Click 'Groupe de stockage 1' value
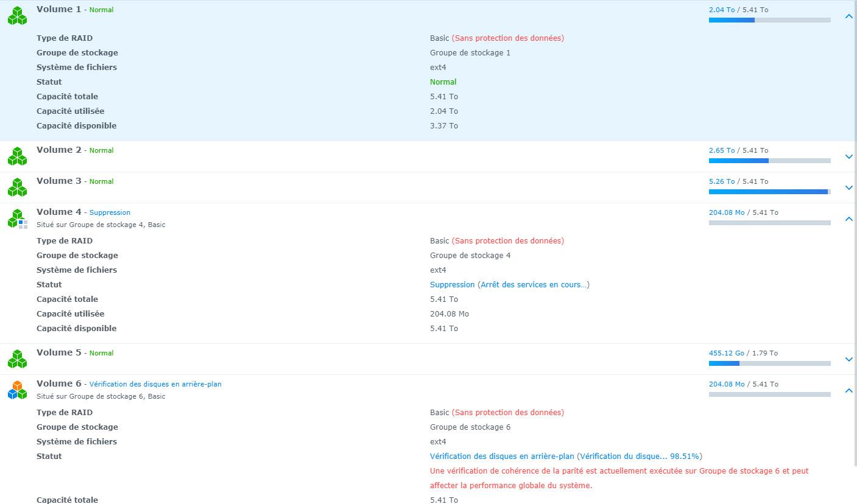 (470, 52)
